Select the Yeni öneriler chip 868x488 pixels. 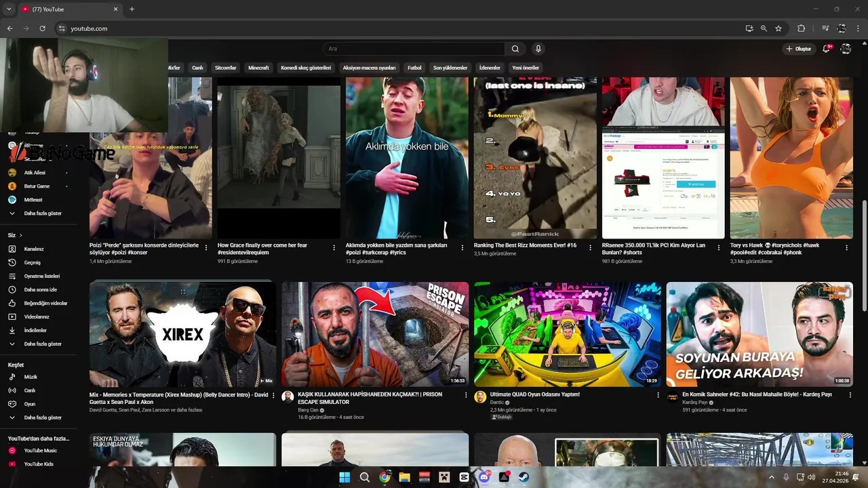(526, 68)
